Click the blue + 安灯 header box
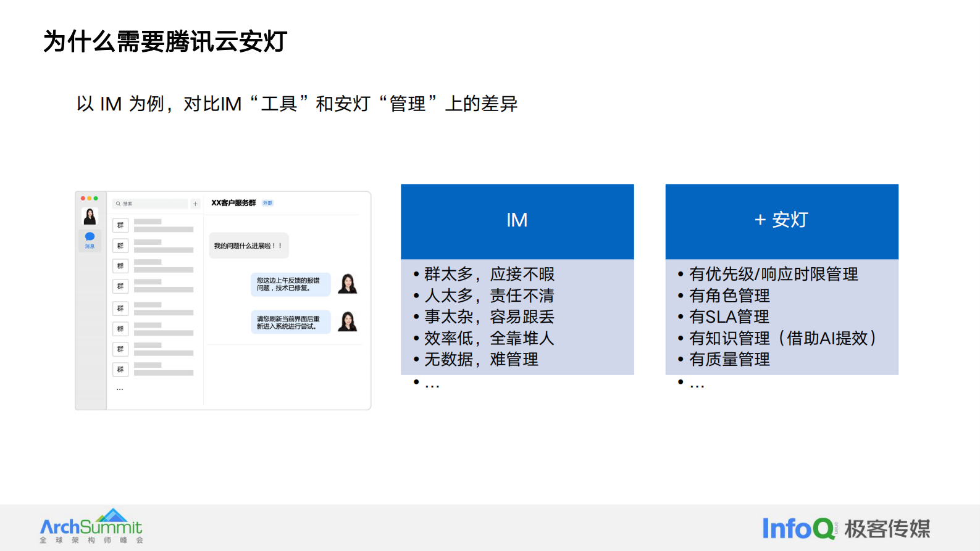The height and width of the screenshot is (551, 980). [782, 221]
